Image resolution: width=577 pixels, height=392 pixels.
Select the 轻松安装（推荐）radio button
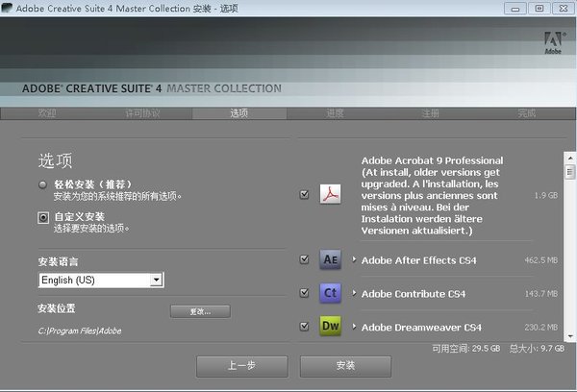(42, 184)
